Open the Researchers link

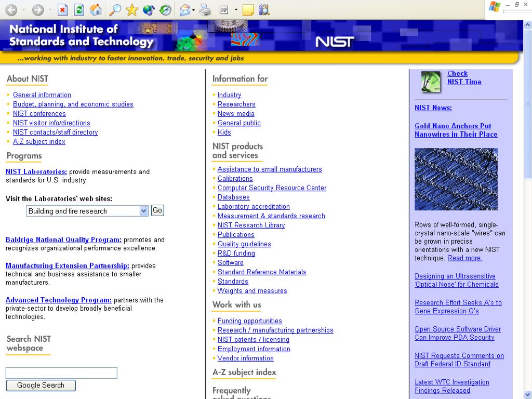pos(236,104)
